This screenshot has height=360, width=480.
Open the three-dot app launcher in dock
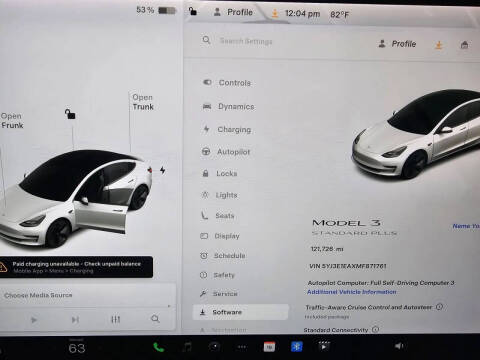tap(242, 347)
